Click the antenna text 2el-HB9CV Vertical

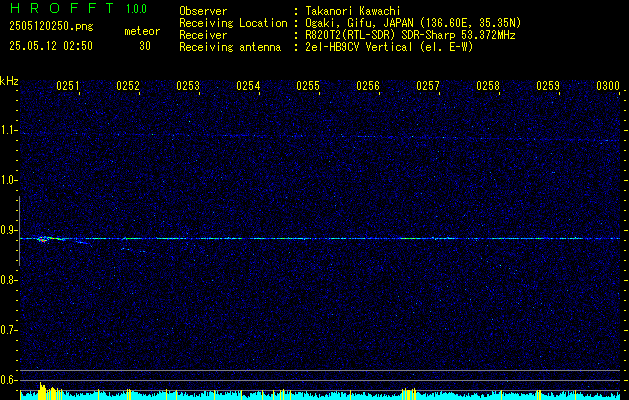point(359,47)
